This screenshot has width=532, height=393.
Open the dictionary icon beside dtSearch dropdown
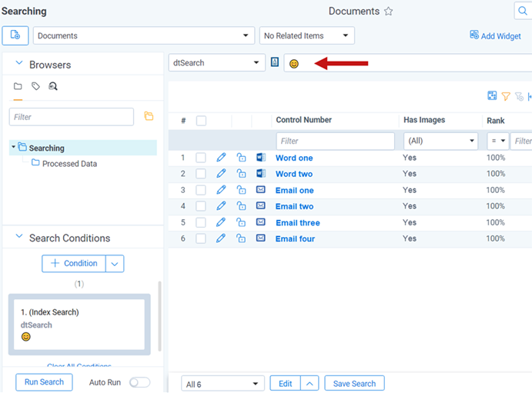pos(275,62)
